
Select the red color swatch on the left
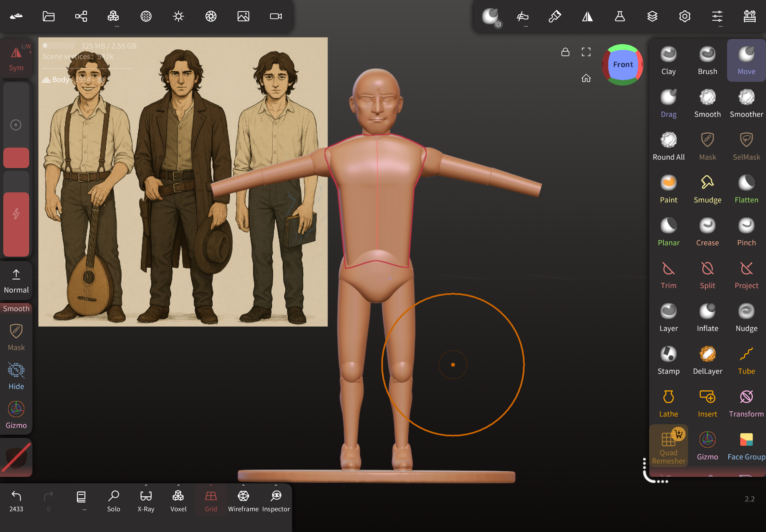(16, 157)
